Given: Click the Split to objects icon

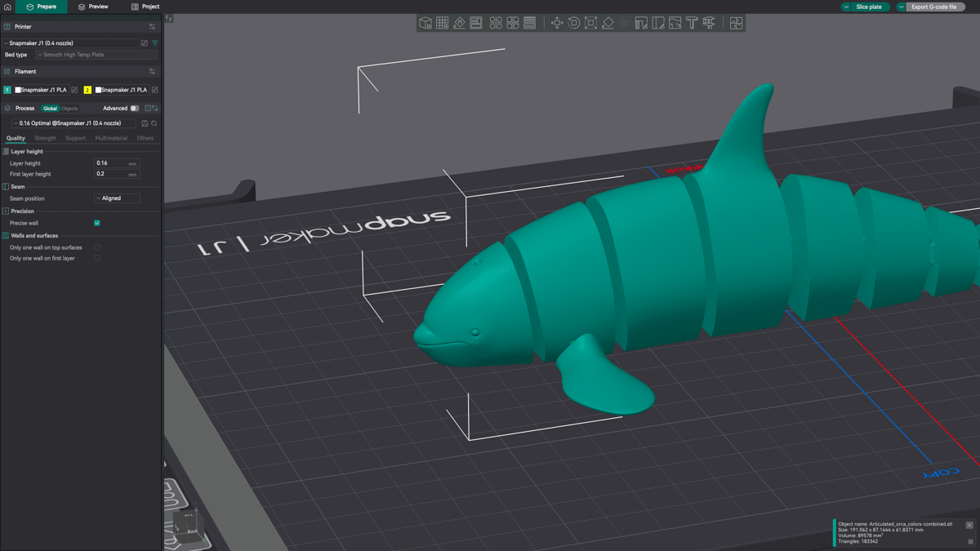Looking at the screenshot, I should point(496,23).
